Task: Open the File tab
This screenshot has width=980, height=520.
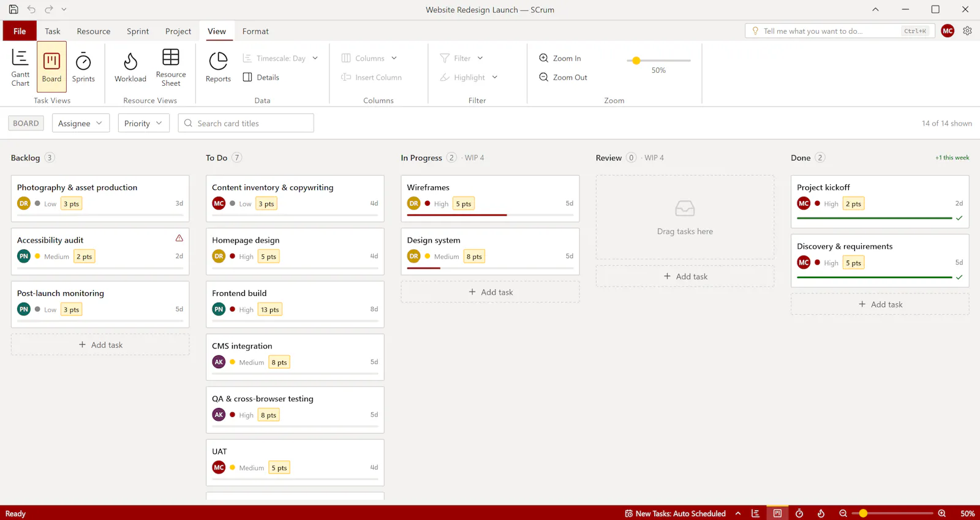Action: coord(20,31)
